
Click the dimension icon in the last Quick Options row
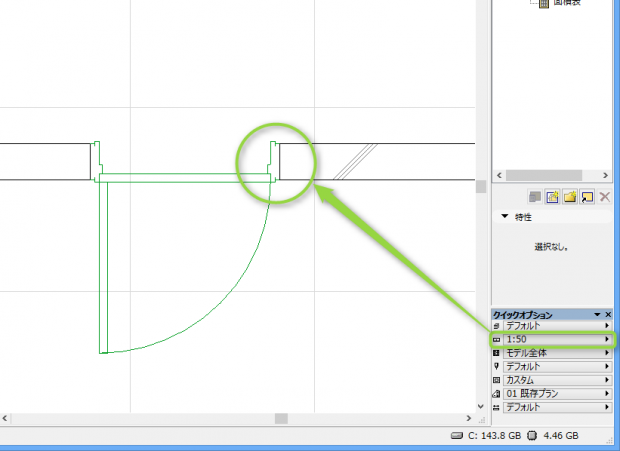(497, 408)
